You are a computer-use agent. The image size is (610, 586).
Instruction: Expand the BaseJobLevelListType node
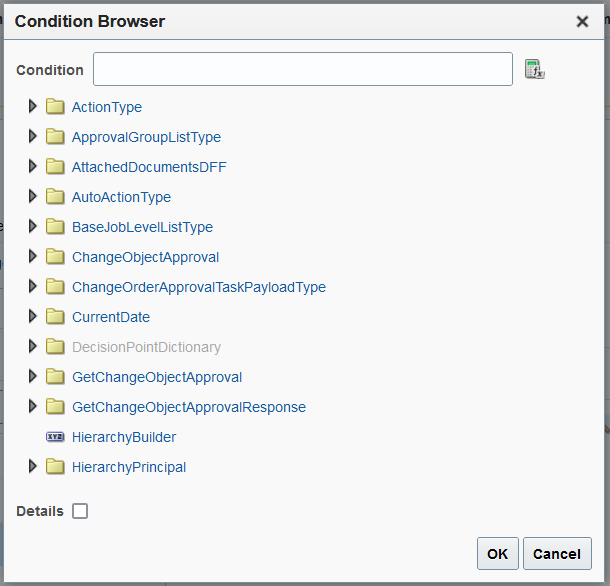(33, 226)
